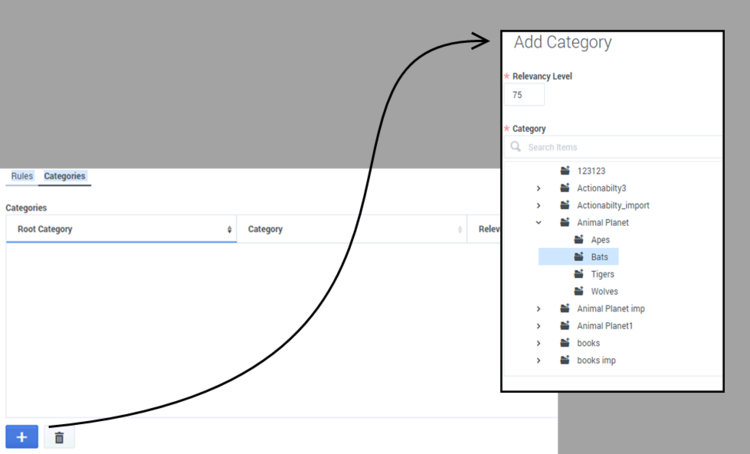This screenshot has height=454, width=750.
Task: Select the Actionabilty_import tree item
Action: (x=612, y=206)
